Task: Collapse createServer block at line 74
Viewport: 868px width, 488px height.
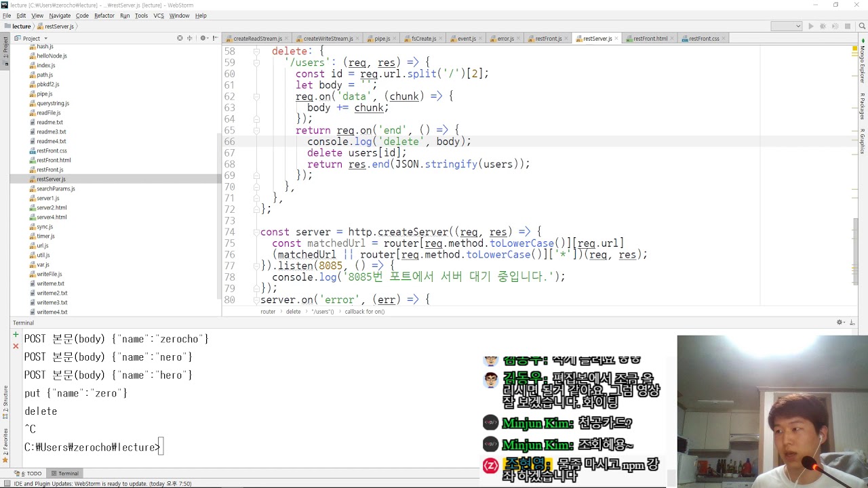Action: (256, 232)
